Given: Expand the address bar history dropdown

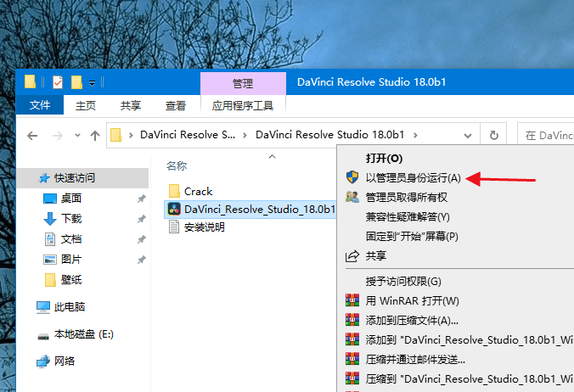Looking at the screenshot, I should (468, 136).
